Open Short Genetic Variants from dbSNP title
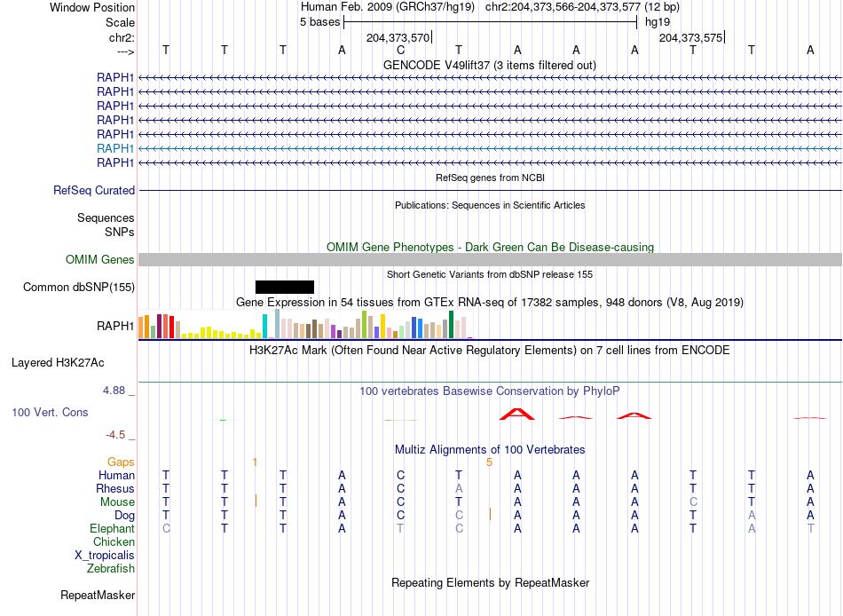The height and width of the screenshot is (616, 843). tap(490, 274)
